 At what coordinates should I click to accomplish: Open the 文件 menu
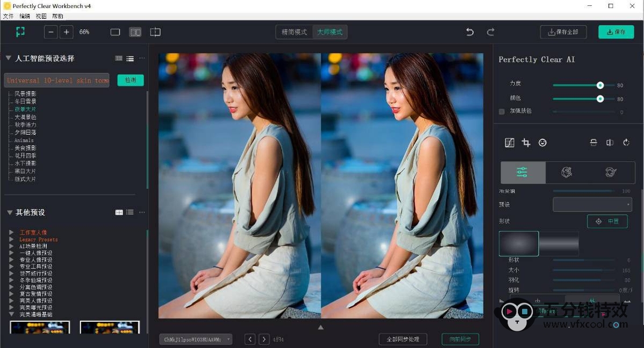point(8,16)
